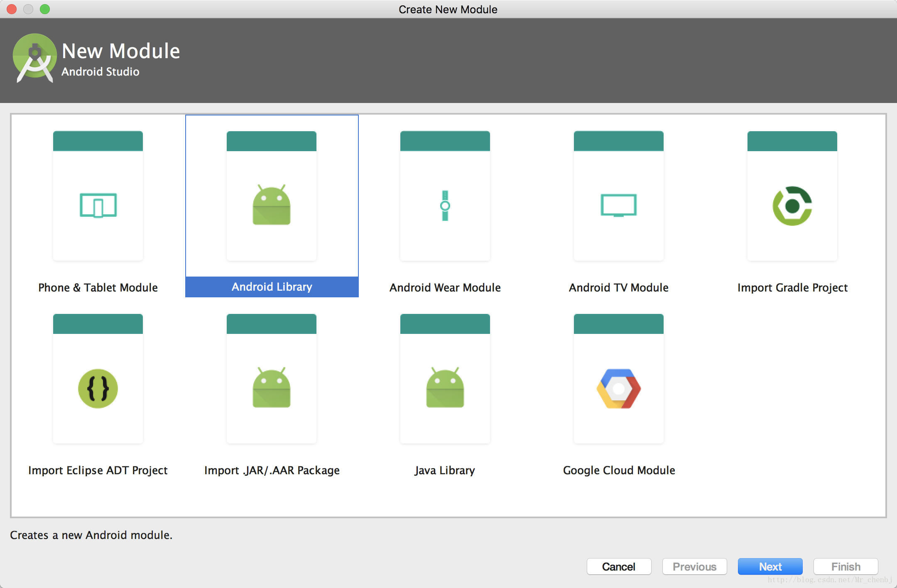Proceed with the Next button
The image size is (897, 588).
click(x=770, y=566)
